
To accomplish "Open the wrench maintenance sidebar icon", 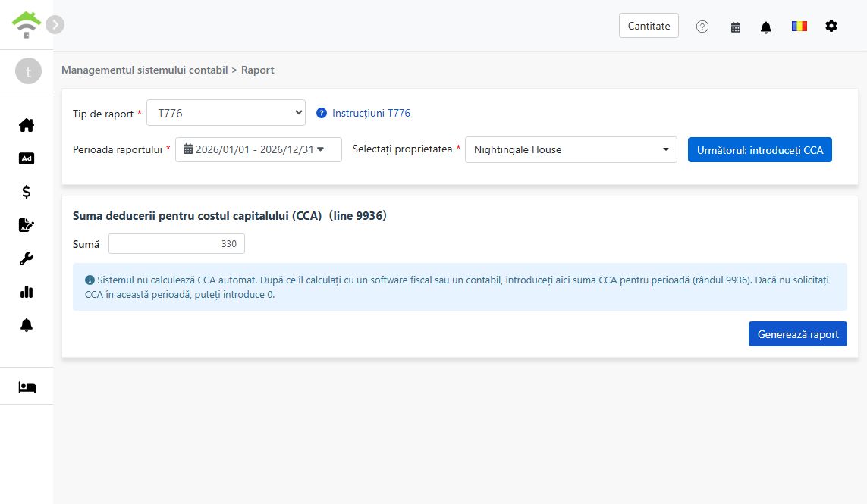I will (27, 258).
